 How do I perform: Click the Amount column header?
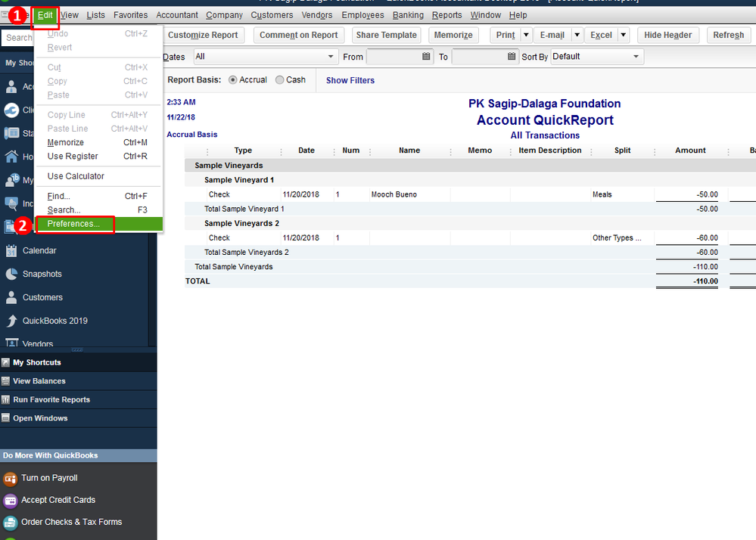pyautogui.click(x=690, y=151)
